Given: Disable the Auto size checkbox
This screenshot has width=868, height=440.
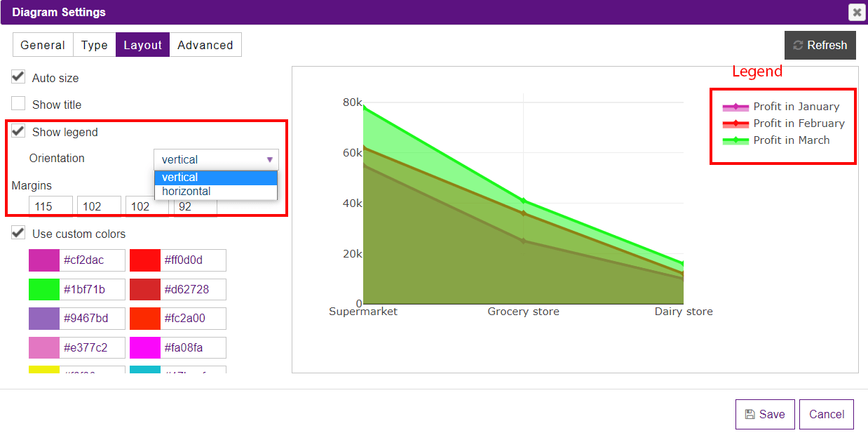Looking at the screenshot, I should 18,77.
